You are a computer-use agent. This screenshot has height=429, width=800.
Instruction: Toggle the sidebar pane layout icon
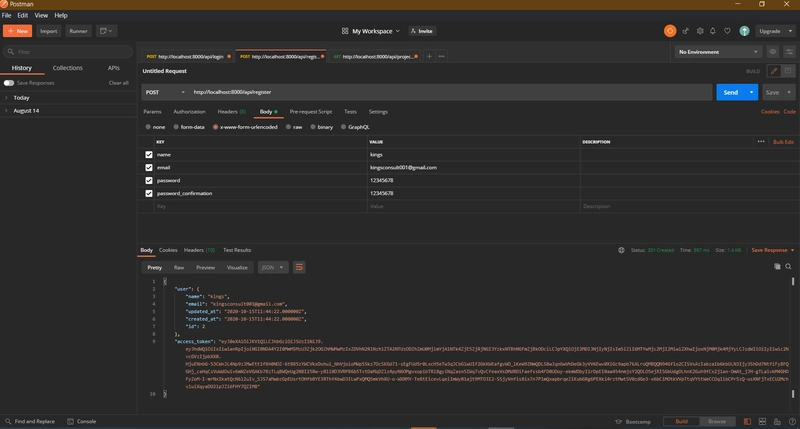[x=747, y=421]
